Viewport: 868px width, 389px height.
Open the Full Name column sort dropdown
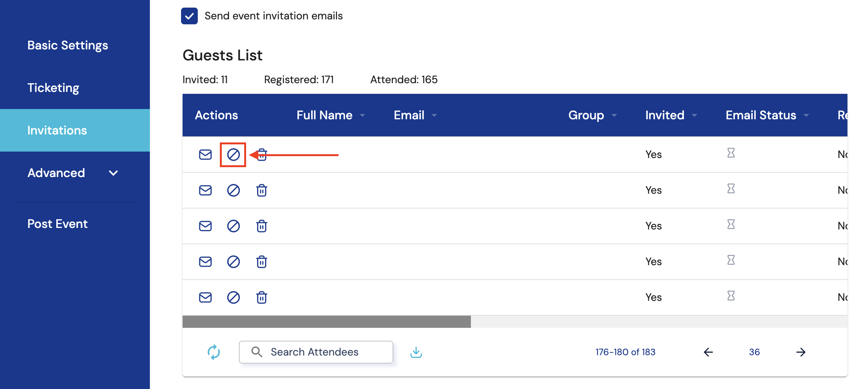[x=362, y=115]
